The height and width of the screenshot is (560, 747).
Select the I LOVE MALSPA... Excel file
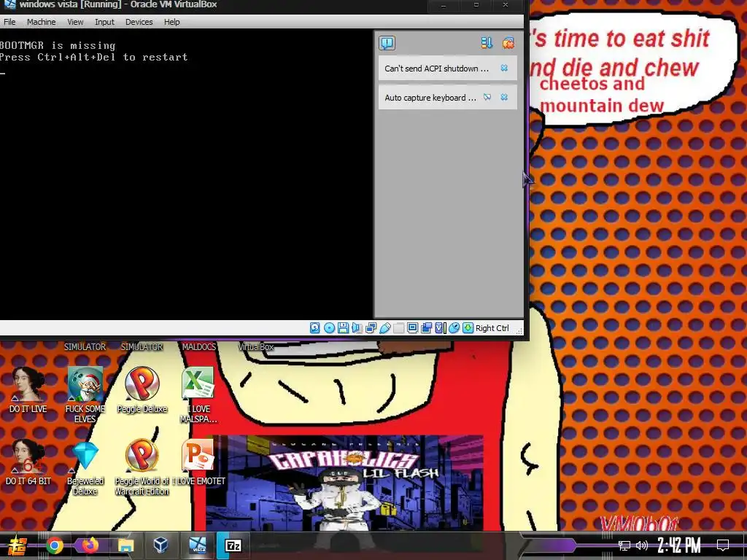[x=198, y=394]
